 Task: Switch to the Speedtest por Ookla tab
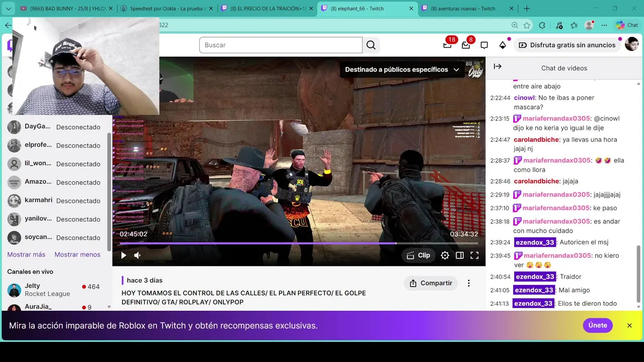click(x=167, y=9)
